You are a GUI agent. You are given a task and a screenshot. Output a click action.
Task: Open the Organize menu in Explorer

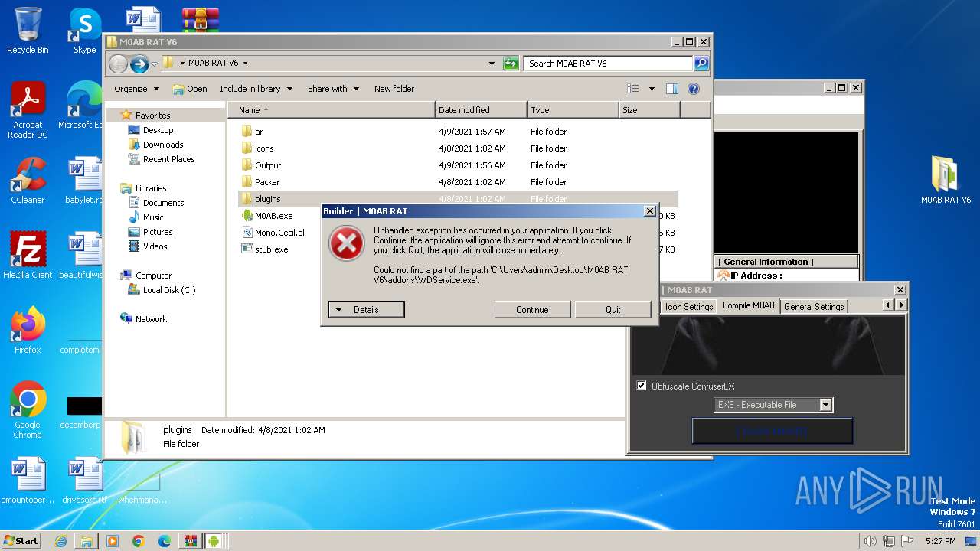pyautogui.click(x=136, y=89)
